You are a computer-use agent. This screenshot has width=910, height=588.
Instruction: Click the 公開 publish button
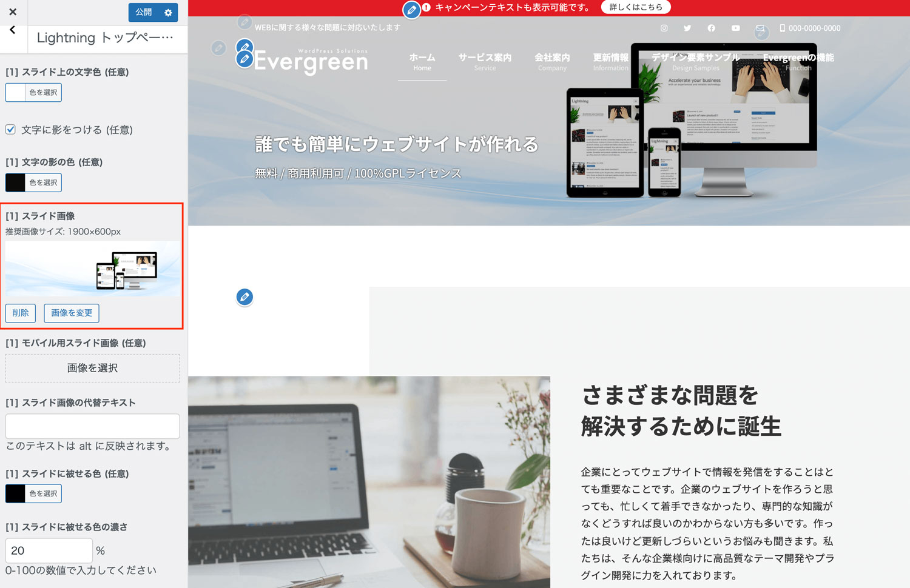tap(144, 13)
